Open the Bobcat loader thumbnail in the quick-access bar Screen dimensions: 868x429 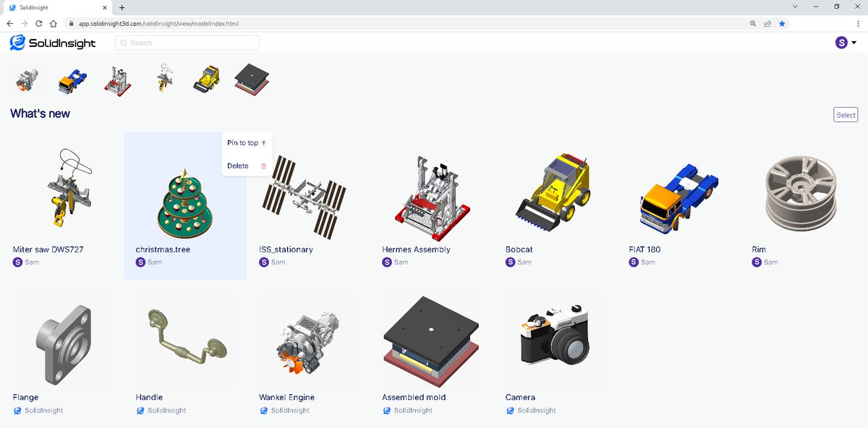206,80
